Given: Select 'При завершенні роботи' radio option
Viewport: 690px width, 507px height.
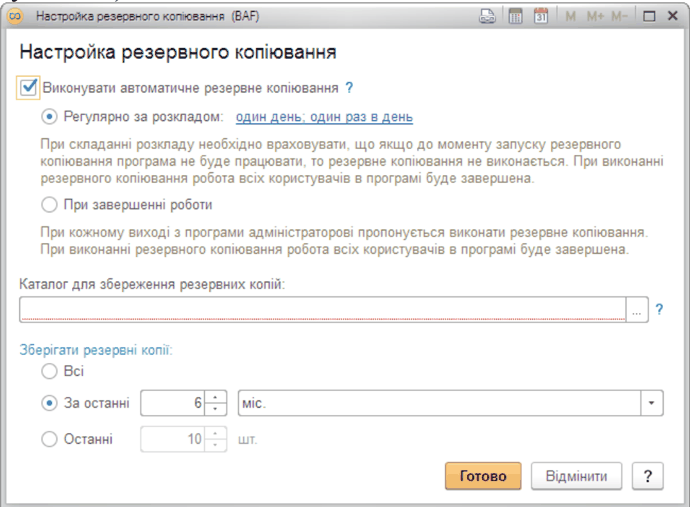Looking at the screenshot, I should (x=50, y=205).
